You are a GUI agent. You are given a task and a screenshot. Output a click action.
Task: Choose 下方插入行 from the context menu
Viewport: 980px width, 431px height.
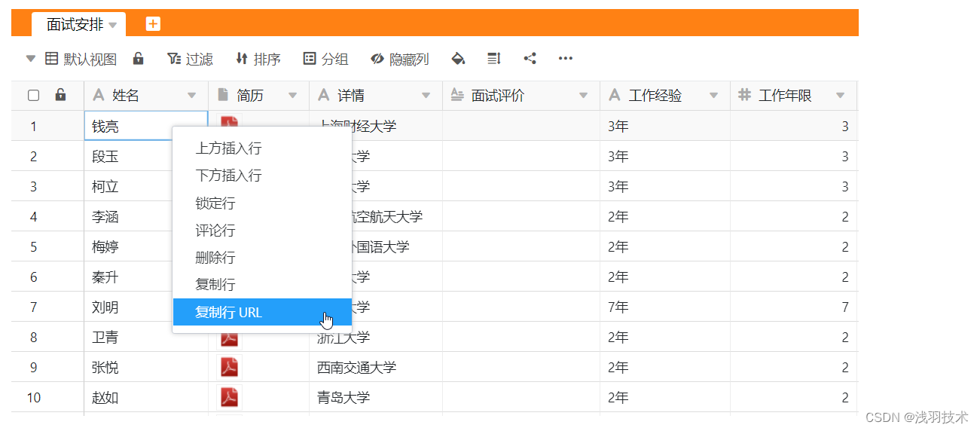pos(262,176)
